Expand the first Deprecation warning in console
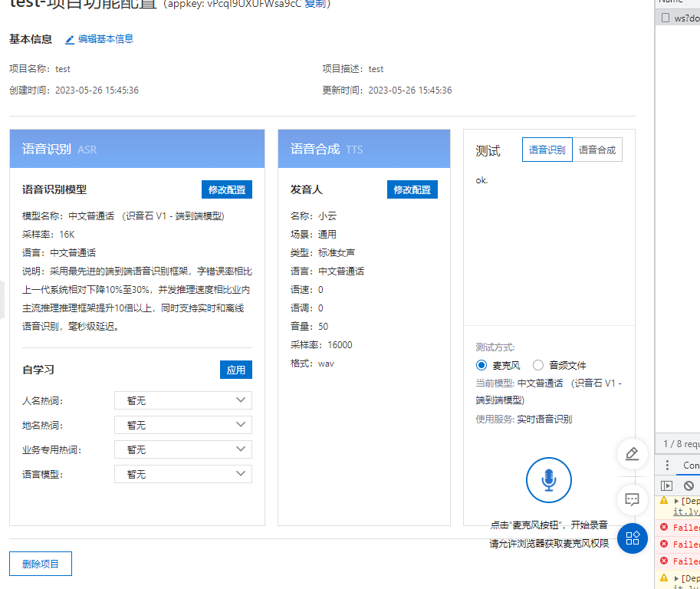700x589 pixels. (x=675, y=499)
